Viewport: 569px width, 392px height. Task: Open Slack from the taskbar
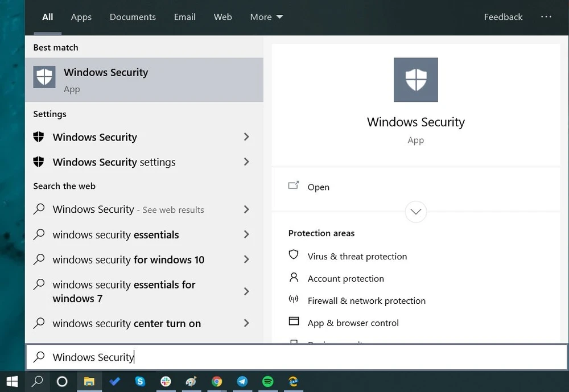tap(166, 381)
